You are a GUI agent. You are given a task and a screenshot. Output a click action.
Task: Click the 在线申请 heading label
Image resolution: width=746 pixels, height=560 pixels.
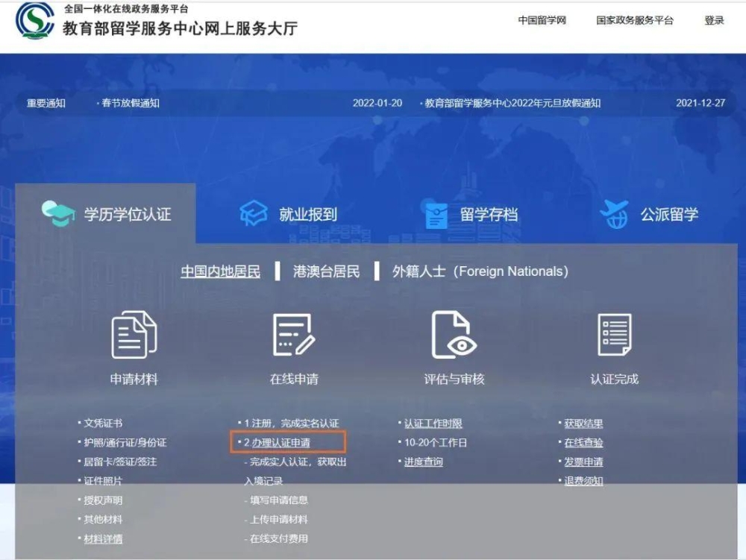[x=294, y=380]
